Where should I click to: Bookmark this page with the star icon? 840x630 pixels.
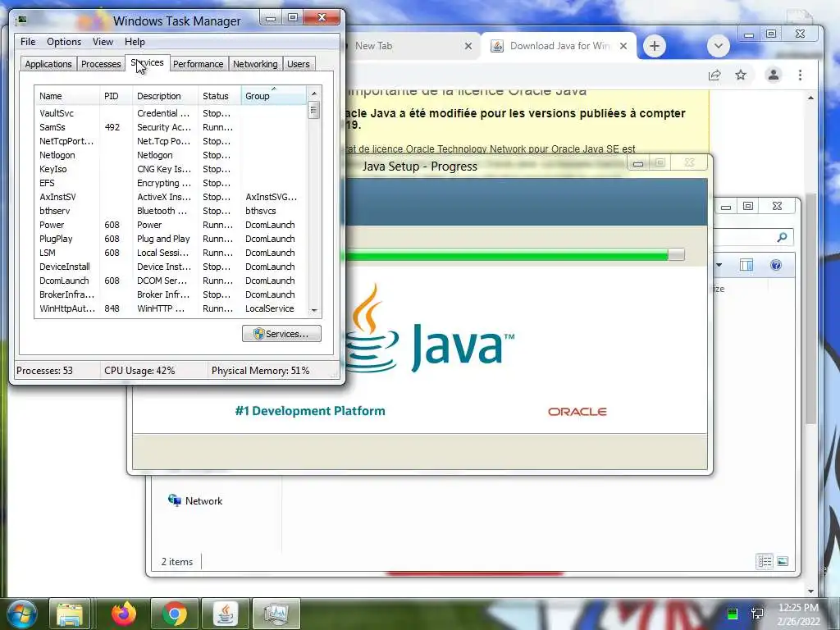tap(741, 75)
